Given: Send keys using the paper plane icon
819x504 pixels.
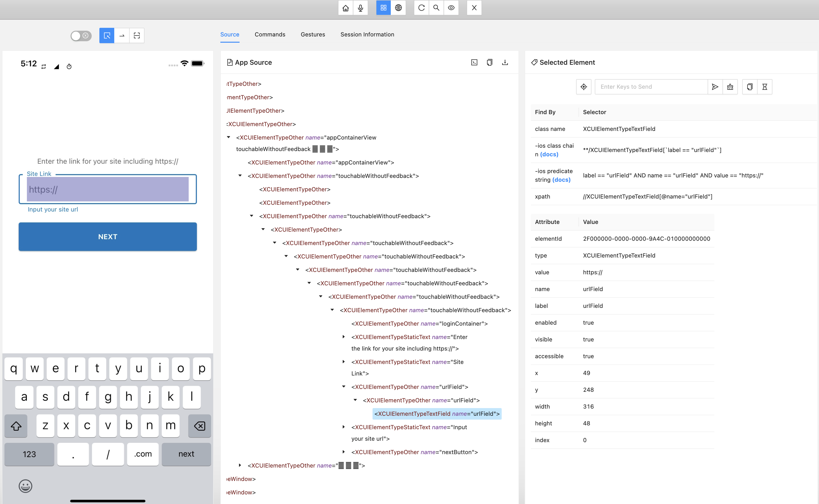Looking at the screenshot, I should (715, 87).
